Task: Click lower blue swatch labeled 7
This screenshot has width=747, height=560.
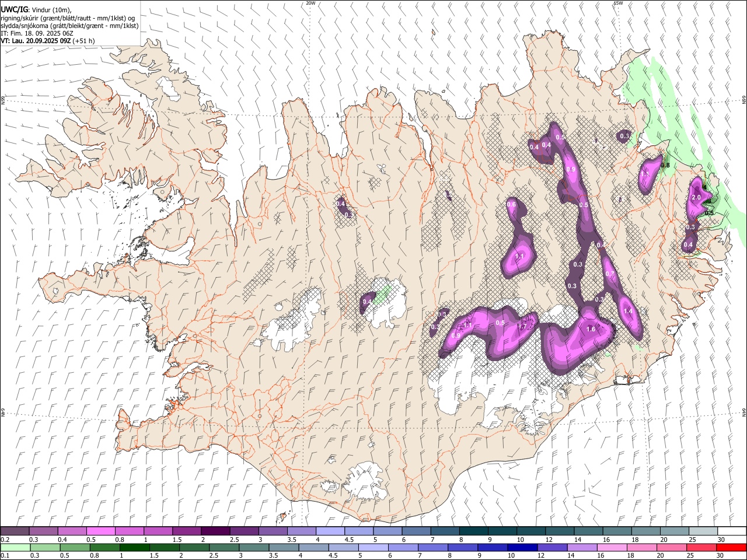Action: 433,547
